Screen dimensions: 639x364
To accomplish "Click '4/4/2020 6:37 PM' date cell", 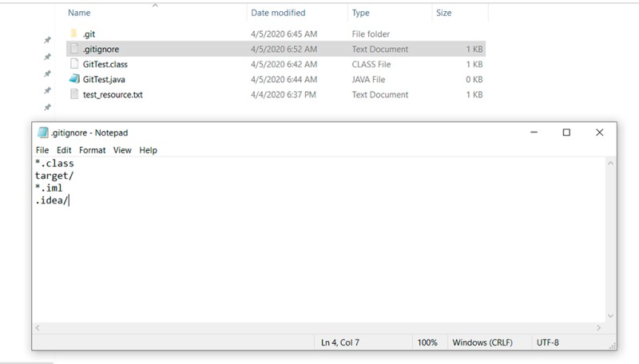I will (x=284, y=94).
